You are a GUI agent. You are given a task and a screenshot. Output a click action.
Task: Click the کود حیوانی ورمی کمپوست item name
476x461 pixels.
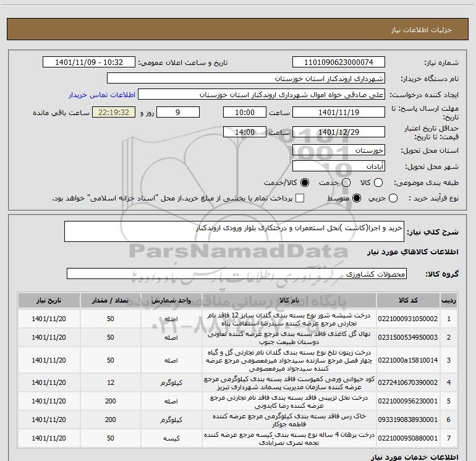point(289,383)
